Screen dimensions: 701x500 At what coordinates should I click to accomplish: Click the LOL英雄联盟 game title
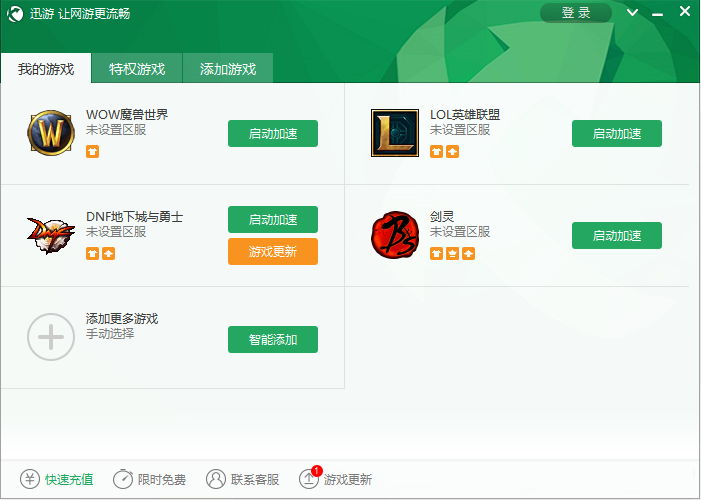pos(465,115)
